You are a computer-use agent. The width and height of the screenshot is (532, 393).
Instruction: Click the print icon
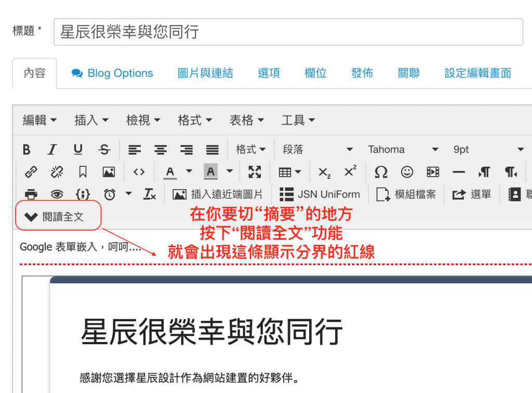pyautogui.click(x=31, y=194)
